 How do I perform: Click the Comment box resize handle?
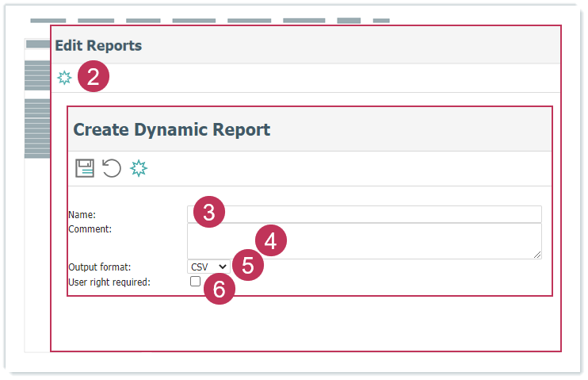[537, 254]
